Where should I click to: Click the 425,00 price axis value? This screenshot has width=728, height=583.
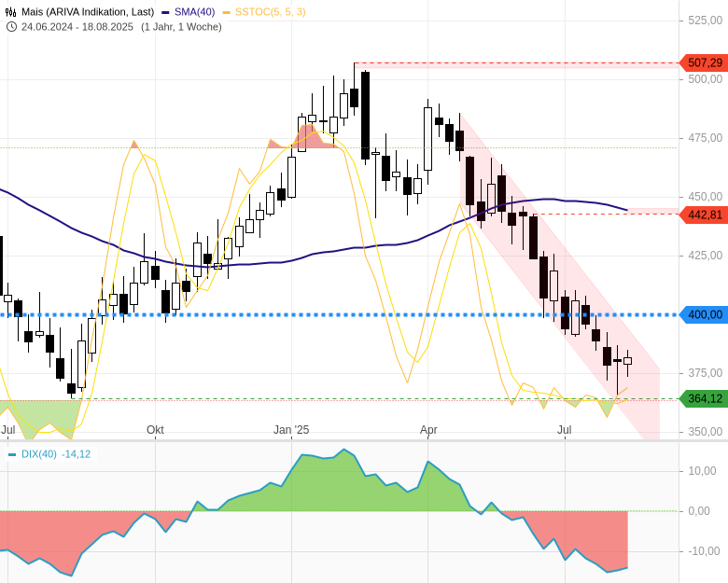click(x=706, y=256)
